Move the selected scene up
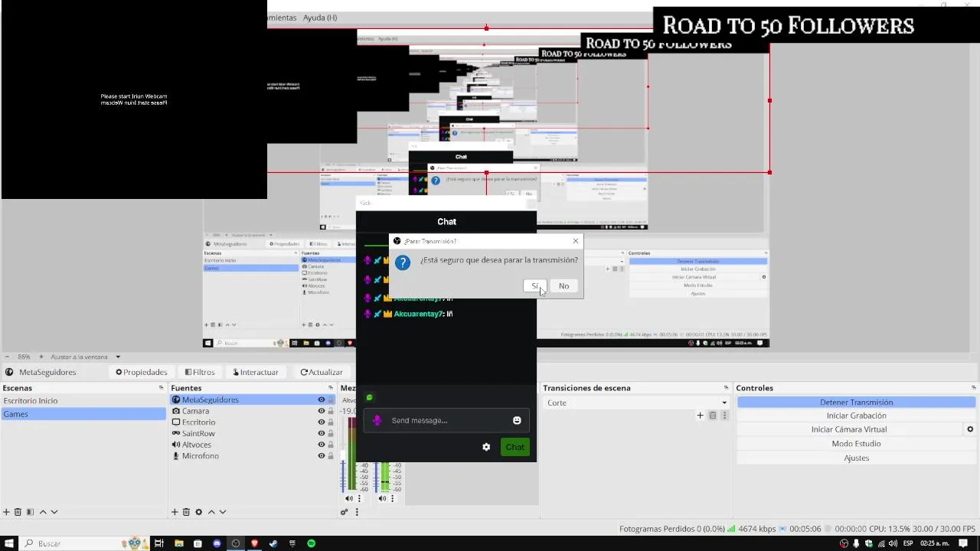The width and height of the screenshot is (980, 551). (43, 512)
